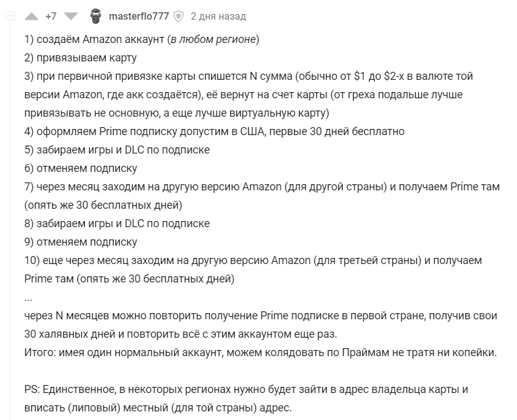Click the line "5) забираем игры и DLC"
This screenshot has width=517, height=420.
(117, 150)
